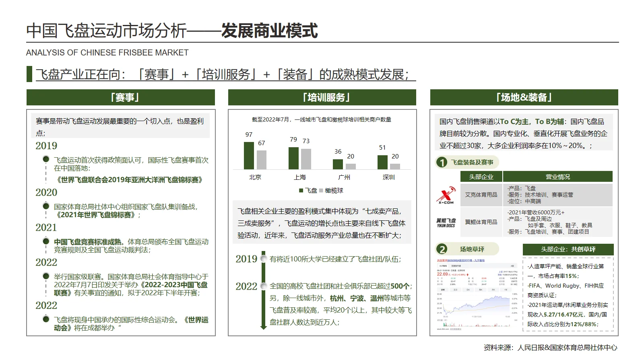
Task: Click the green marker before the 飞盘产业 heading
Action: pos(29,74)
